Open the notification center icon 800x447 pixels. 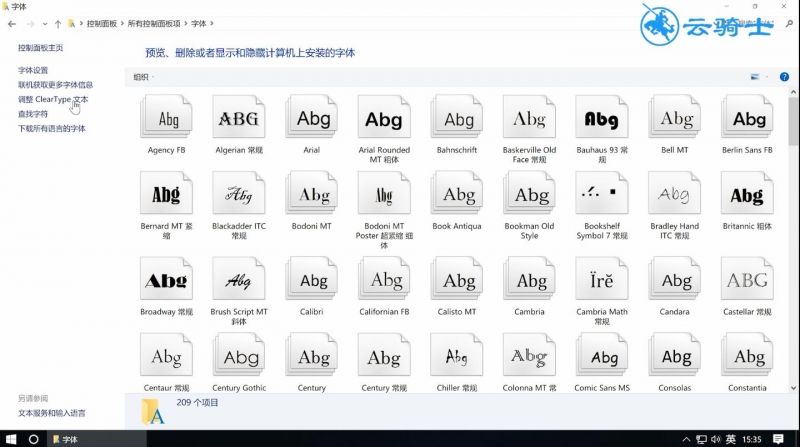tap(778, 439)
